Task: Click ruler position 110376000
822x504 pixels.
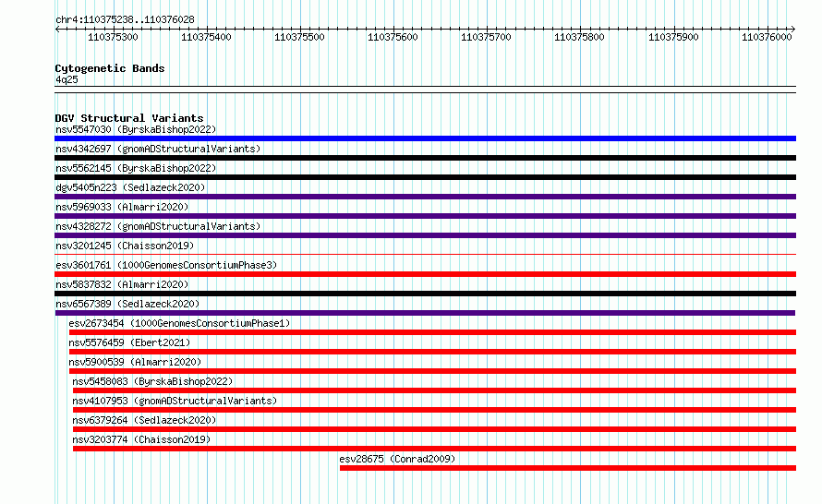Action: coord(767,37)
